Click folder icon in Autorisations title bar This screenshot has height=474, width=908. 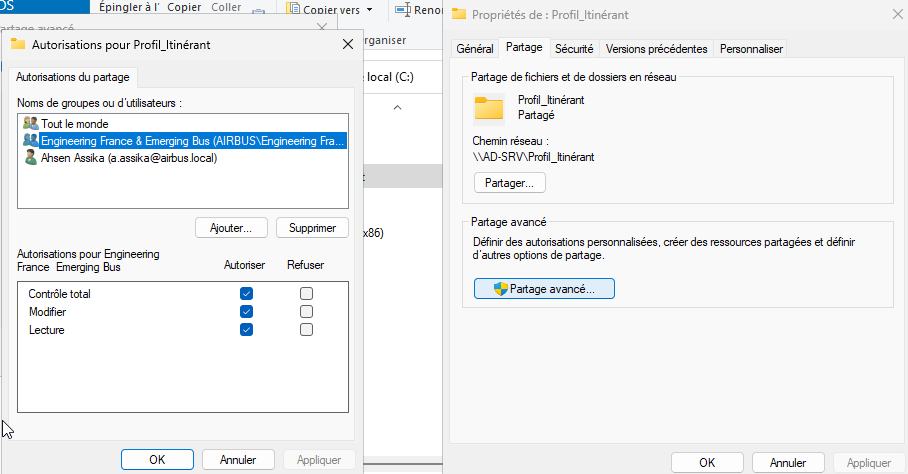coord(18,44)
